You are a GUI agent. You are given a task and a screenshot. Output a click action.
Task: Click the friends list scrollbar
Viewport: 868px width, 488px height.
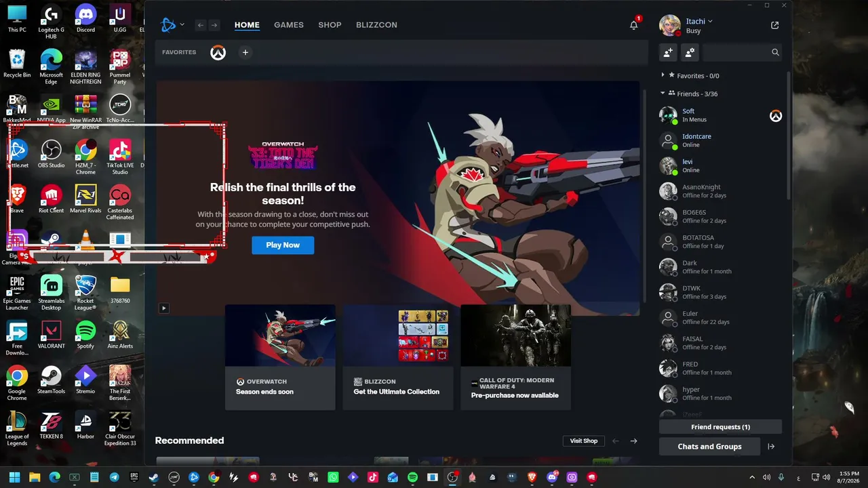788,136
